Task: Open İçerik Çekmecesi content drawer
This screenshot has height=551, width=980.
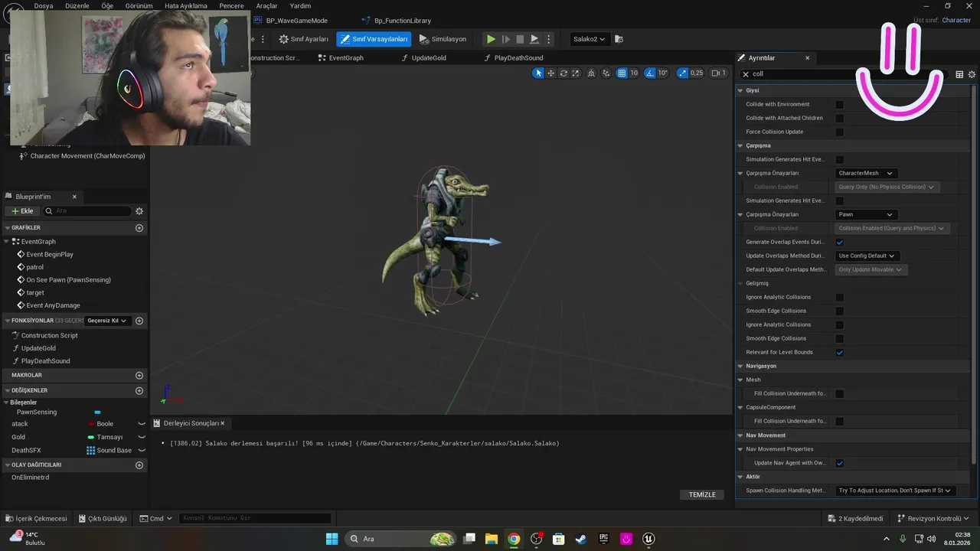Action: [36, 518]
